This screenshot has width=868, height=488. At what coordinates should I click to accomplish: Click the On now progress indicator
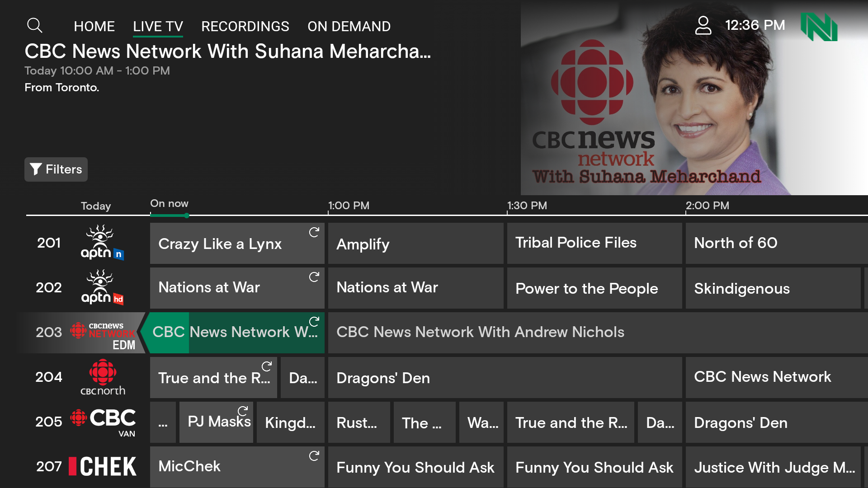click(x=187, y=216)
